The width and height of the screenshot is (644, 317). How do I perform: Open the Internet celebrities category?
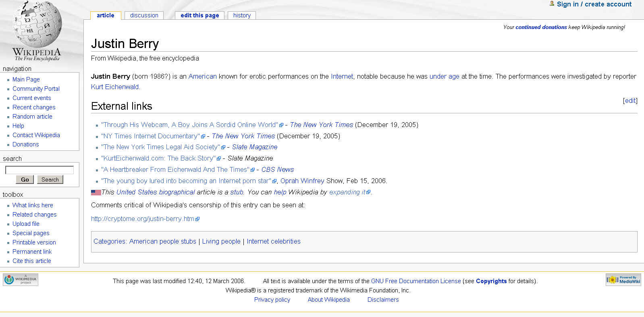tap(273, 241)
